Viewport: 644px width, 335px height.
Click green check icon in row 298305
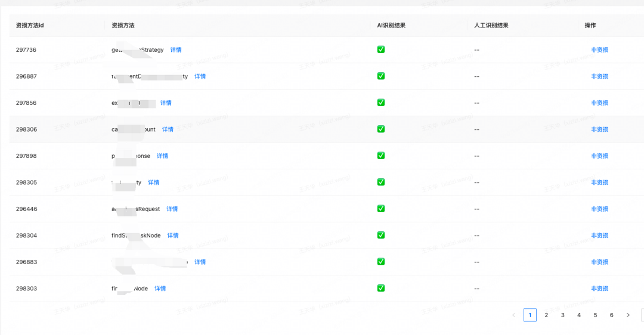pos(380,182)
